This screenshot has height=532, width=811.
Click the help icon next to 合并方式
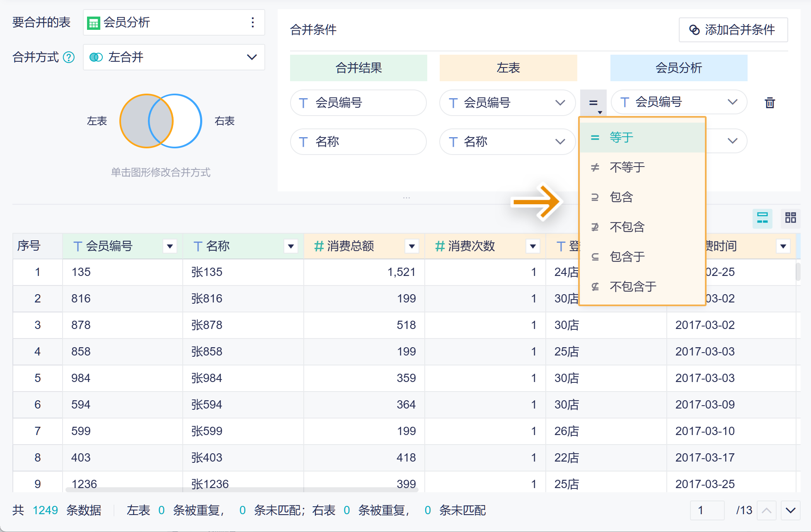tap(69, 57)
